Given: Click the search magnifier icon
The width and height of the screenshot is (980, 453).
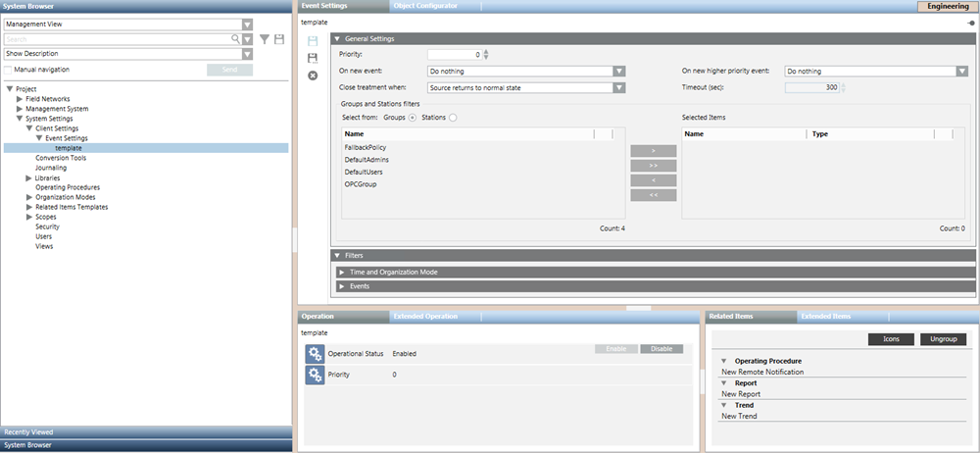Looking at the screenshot, I should tap(235, 39).
